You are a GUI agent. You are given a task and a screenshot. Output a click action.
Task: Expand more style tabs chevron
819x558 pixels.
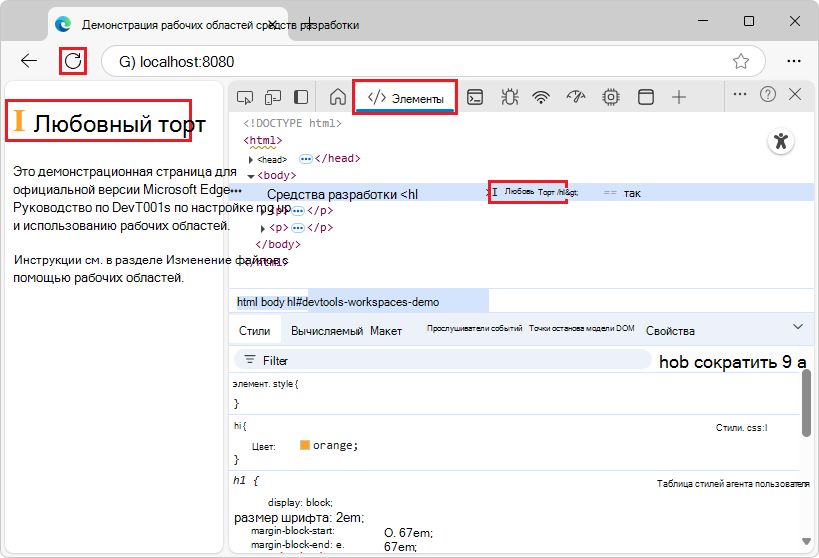pos(798,327)
